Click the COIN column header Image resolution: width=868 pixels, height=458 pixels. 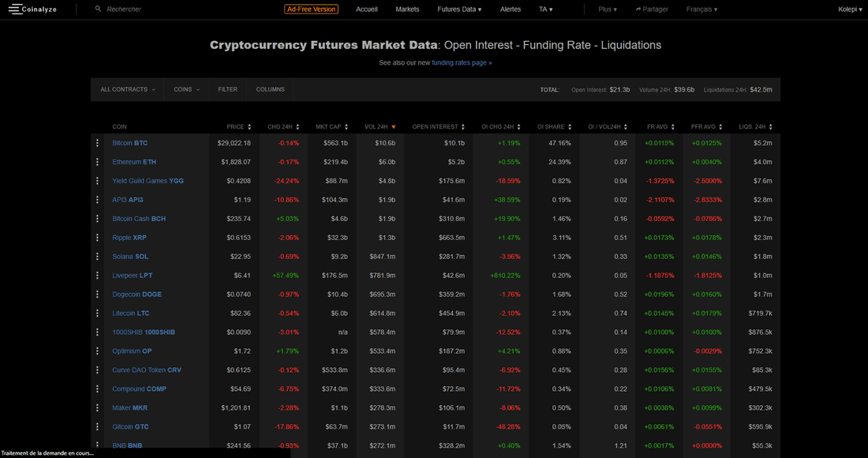(120, 127)
